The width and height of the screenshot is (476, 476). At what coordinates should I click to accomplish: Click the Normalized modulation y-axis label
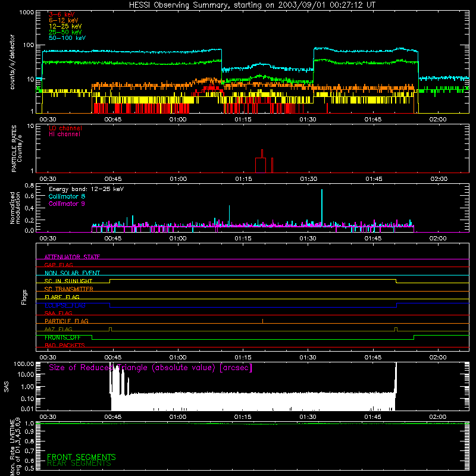click(x=15, y=208)
